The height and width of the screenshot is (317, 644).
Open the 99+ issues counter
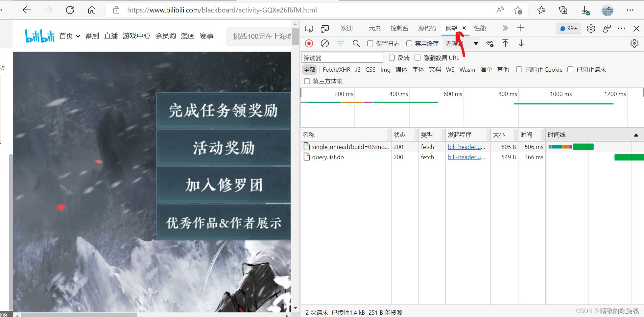click(x=569, y=28)
